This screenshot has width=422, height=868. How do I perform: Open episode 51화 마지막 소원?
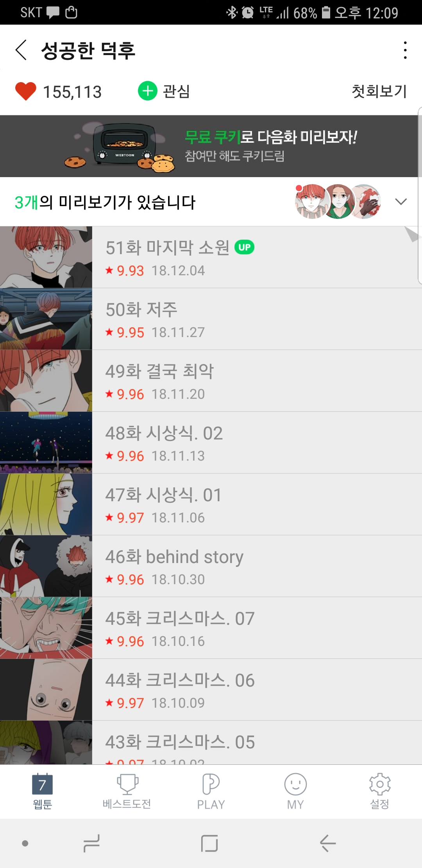coord(211,257)
